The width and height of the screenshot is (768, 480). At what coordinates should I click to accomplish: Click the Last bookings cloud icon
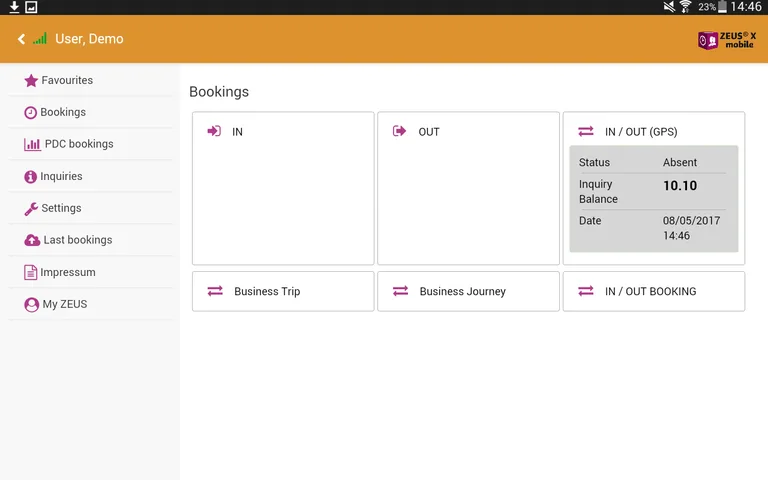(x=32, y=240)
